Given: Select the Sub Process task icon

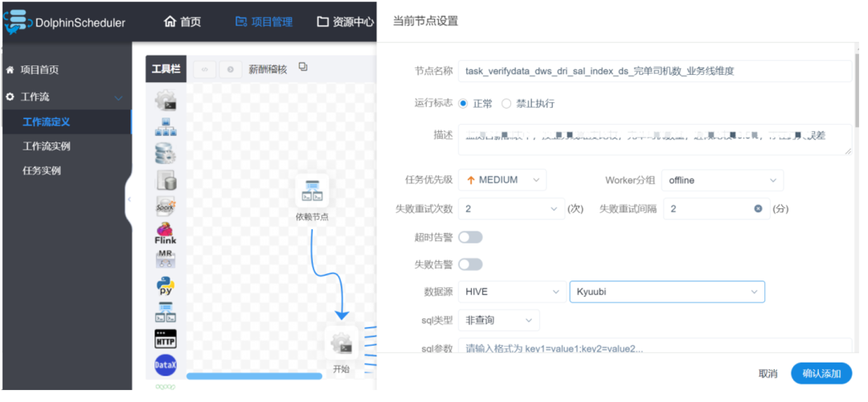Looking at the screenshot, I should (x=166, y=127).
